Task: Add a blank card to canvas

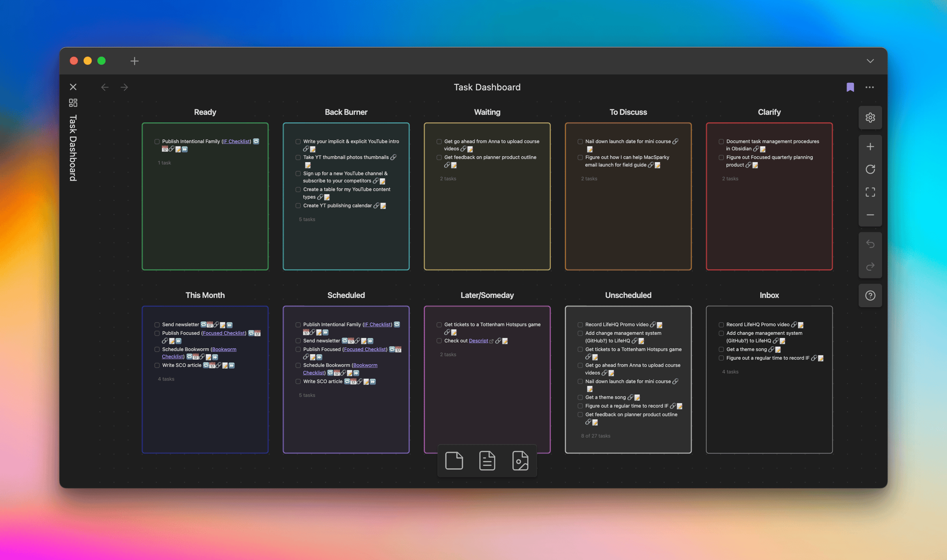Action: (454, 461)
